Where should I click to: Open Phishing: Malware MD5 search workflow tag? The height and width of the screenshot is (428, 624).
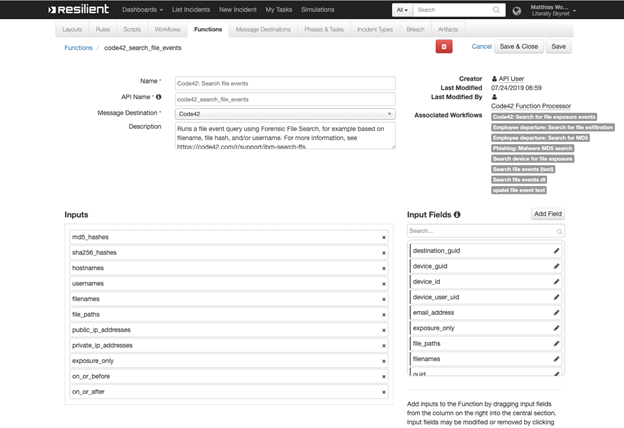point(532,148)
